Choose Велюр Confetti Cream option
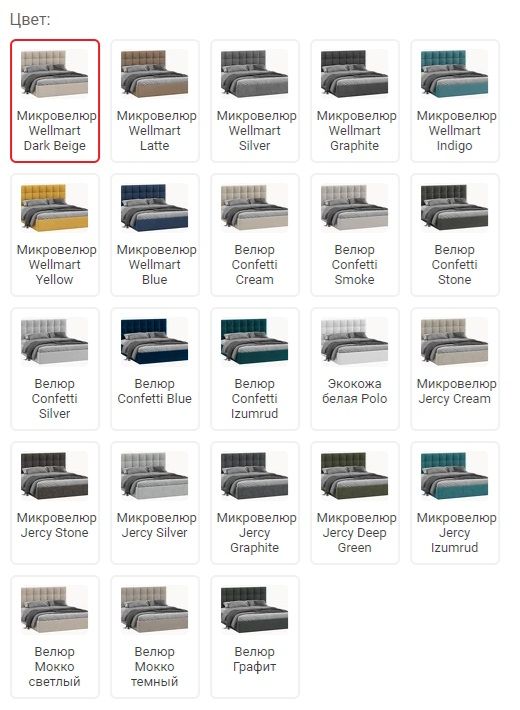Screen dimensions: 520x710 point(255,235)
